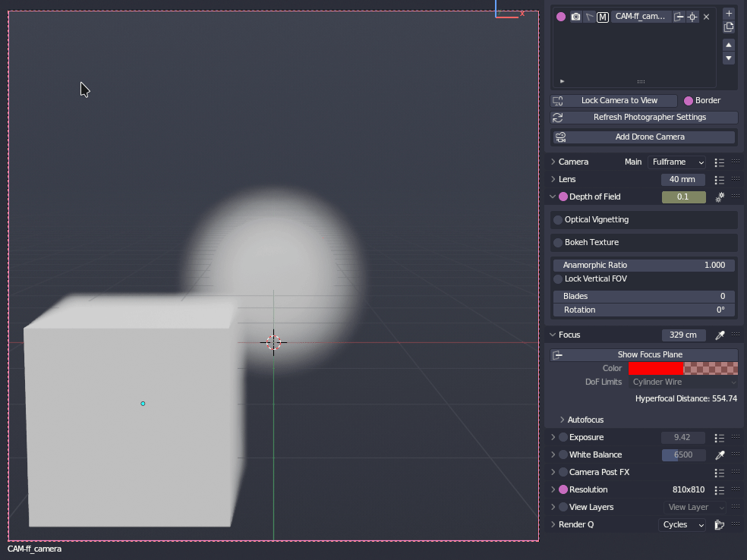Adjust the 6500 white balance slider
This screenshot has width=747, height=560.
point(683,455)
